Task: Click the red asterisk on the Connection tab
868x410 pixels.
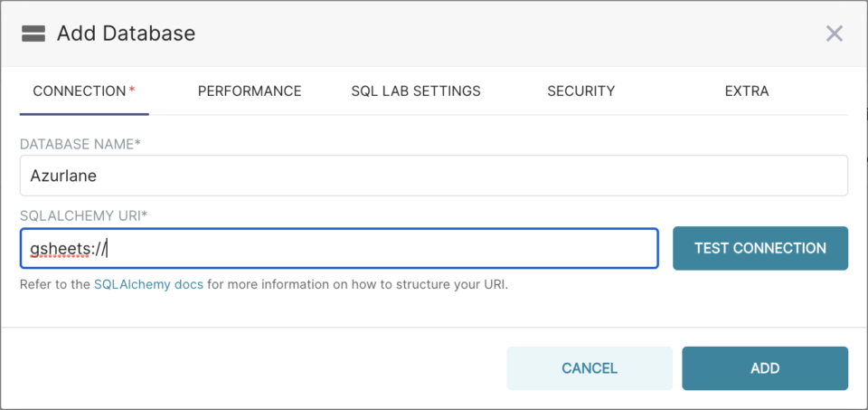Action: coord(132,91)
